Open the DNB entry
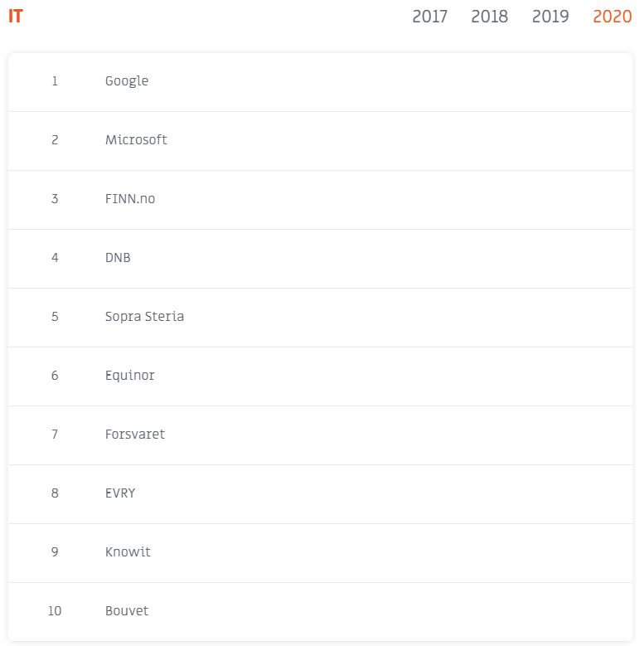 click(321, 259)
